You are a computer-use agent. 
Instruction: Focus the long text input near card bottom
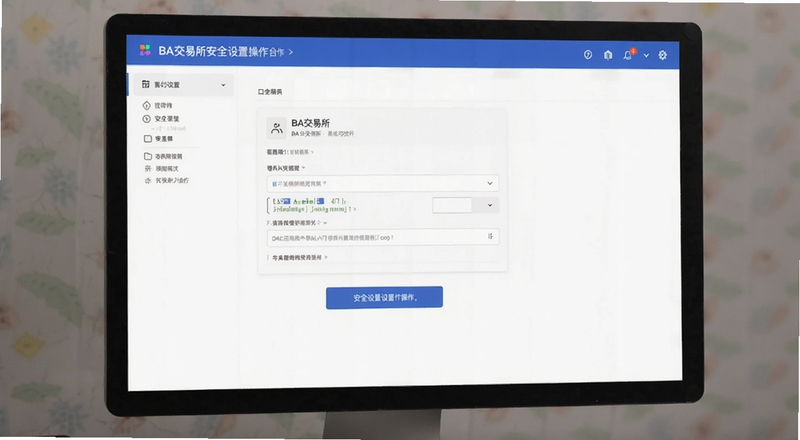pyautogui.click(x=383, y=237)
